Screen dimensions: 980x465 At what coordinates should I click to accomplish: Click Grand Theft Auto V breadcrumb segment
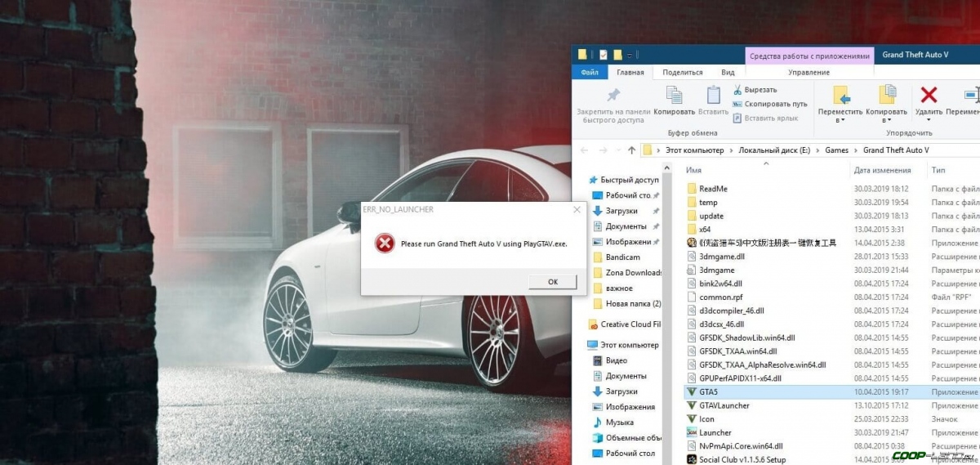coord(896,150)
